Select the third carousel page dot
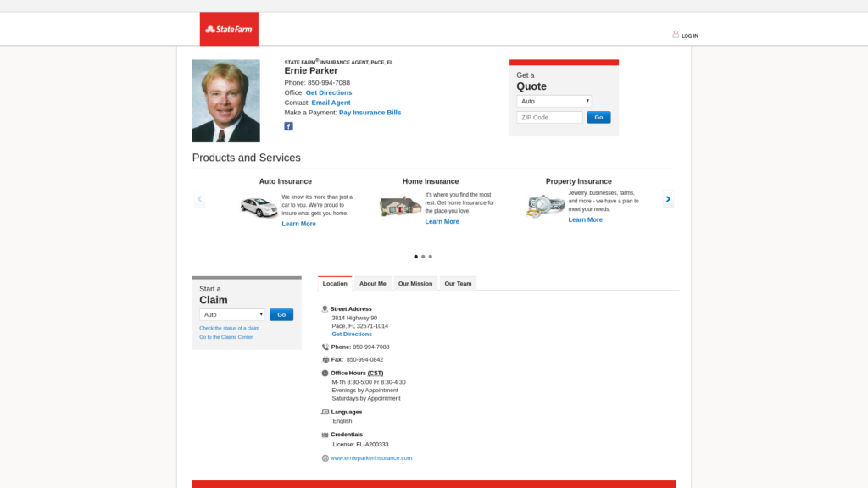This screenshot has height=488, width=868. click(x=431, y=256)
